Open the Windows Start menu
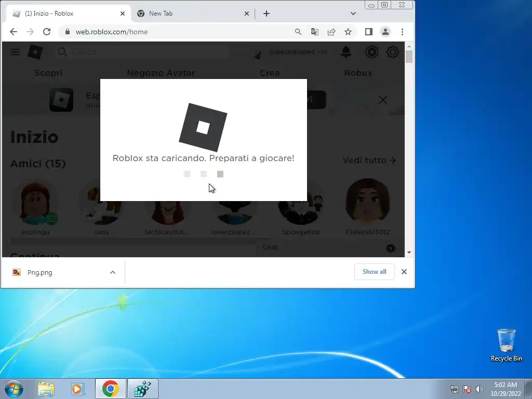 pyautogui.click(x=13, y=389)
